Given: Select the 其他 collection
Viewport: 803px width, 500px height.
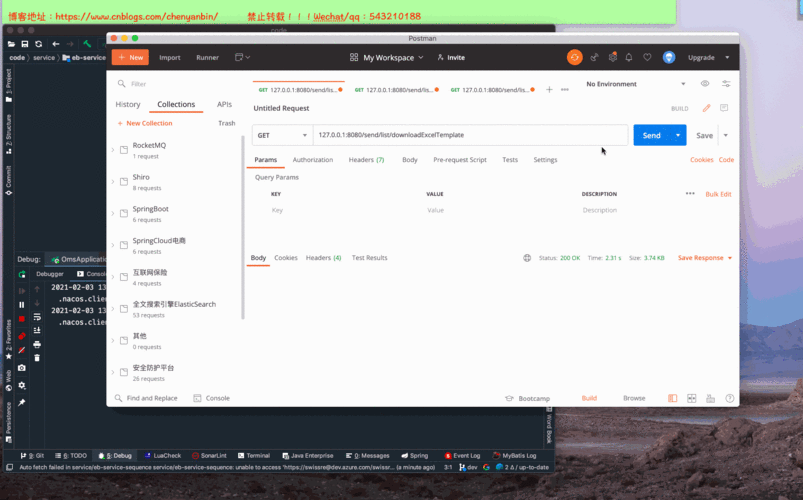Looking at the screenshot, I should tap(174, 341).
